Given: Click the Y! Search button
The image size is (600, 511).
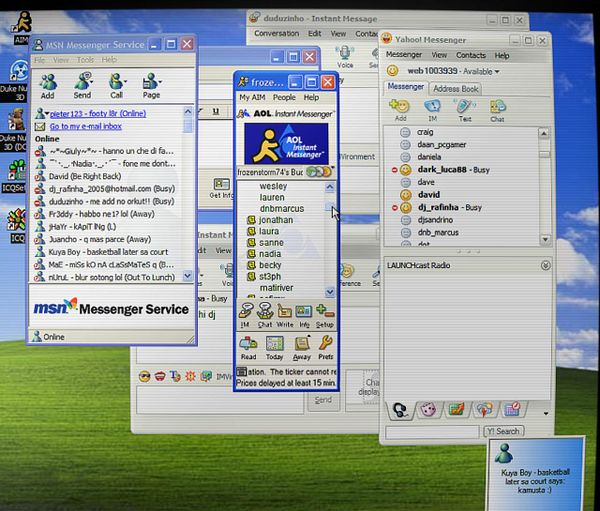Looking at the screenshot, I should pyautogui.click(x=504, y=431).
